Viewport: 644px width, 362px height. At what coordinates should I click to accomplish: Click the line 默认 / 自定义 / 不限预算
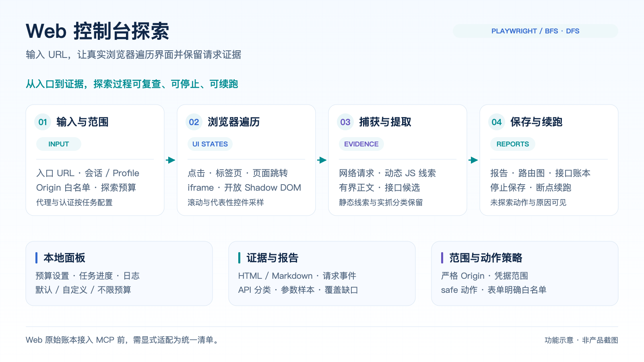point(83,290)
